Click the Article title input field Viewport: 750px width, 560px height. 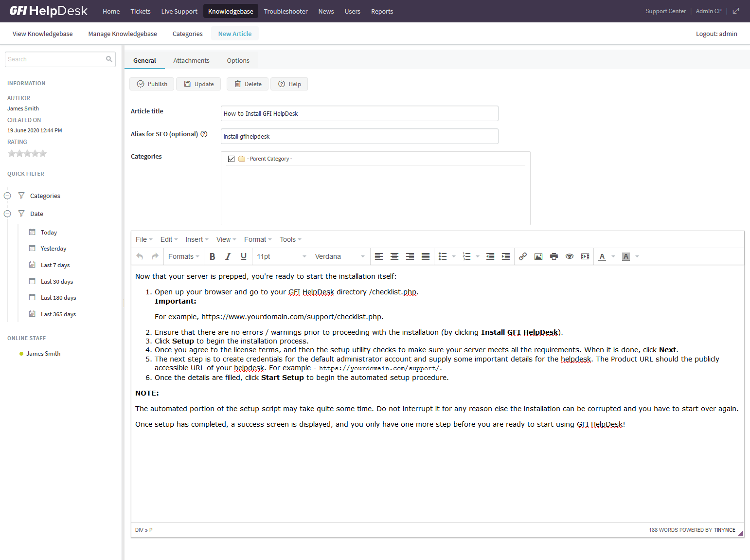pos(359,113)
